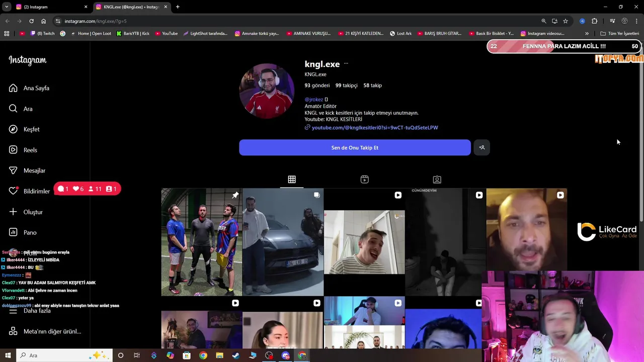Open Discord from taskbar
The width and height of the screenshot is (644, 362).
pos(286,355)
